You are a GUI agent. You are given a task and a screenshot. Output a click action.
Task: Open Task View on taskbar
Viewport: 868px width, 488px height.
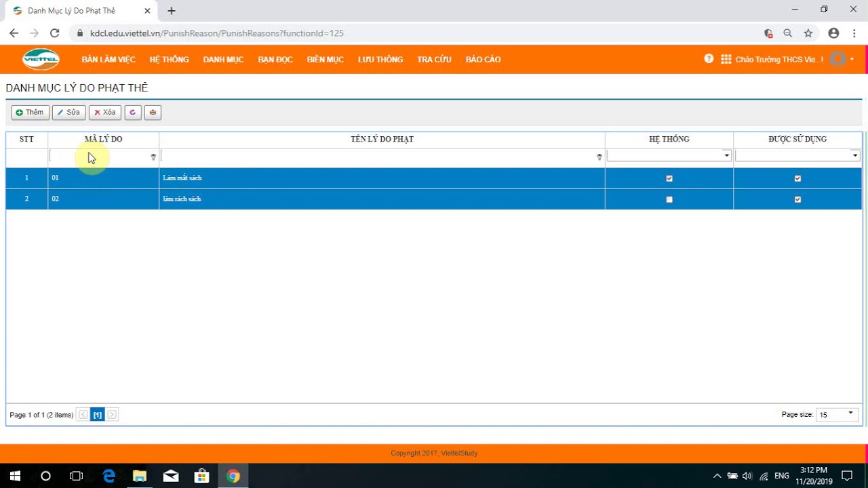[76, 476]
